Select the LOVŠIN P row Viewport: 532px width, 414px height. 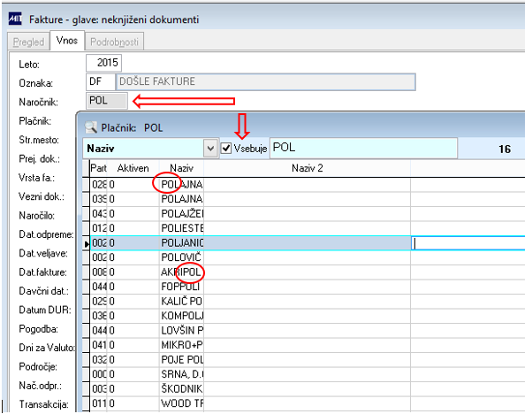coord(308,331)
